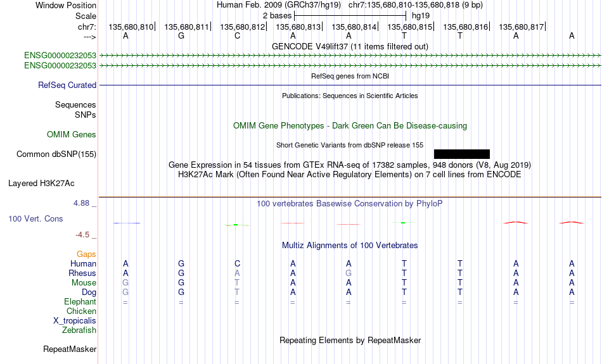Open the RefSeq Curated track label

click(x=67, y=85)
